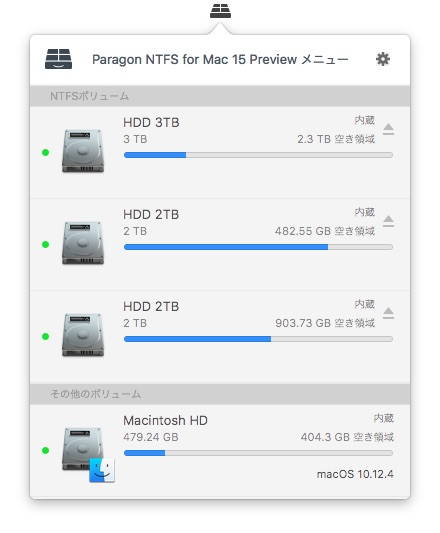The image size is (440, 533).
Task: Click green status dot beside Macintosh HD
Action: [x=45, y=450]
